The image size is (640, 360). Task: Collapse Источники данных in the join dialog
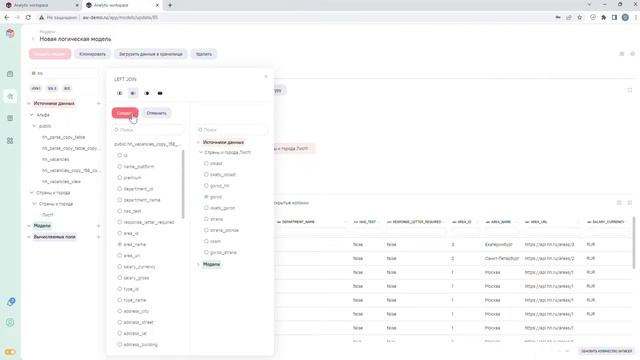pos(198,142)
